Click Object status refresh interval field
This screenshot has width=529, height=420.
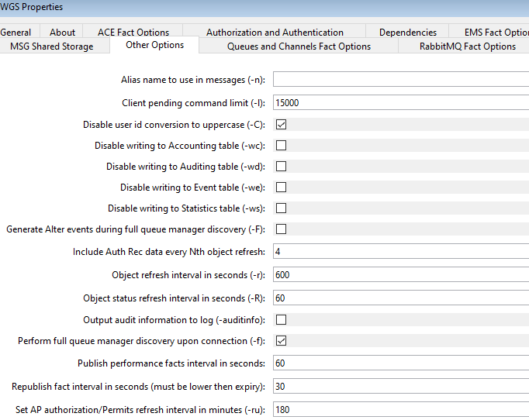click(401, 298)
